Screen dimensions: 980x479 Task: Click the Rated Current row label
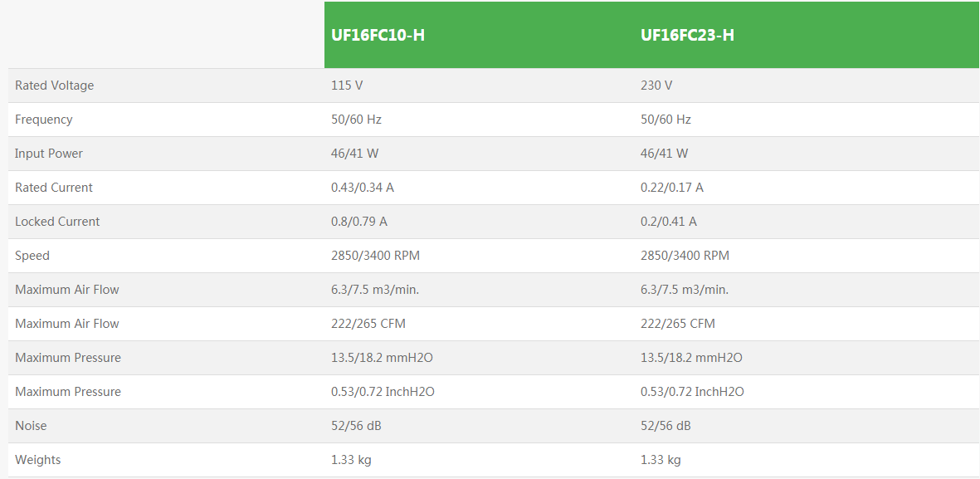[54, 188]
